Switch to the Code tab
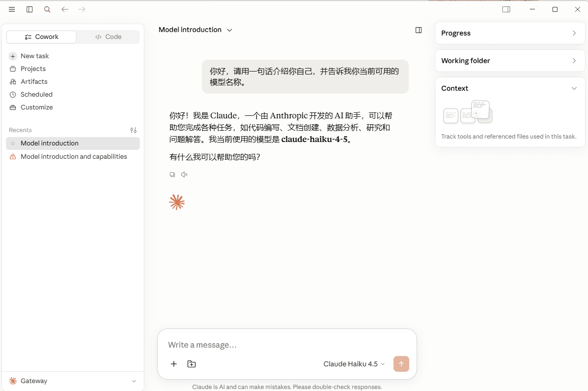Screen dimensions: 588x391 click(108, 37)
